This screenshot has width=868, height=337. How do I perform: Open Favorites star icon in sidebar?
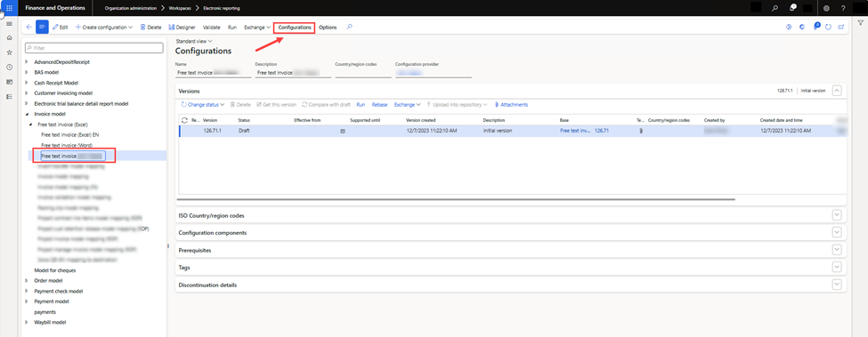click(9, 52)
